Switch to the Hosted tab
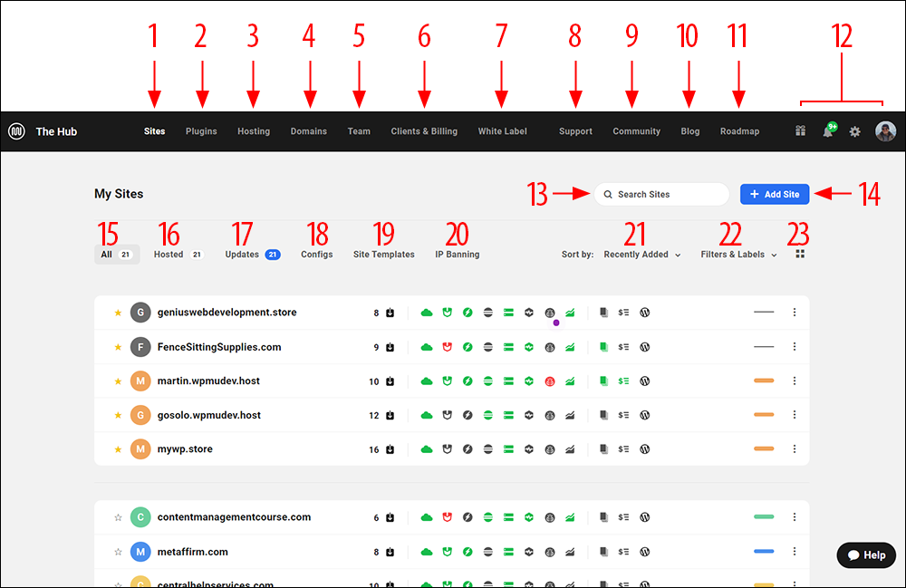 pyautogui.click(x=178, y=255)
